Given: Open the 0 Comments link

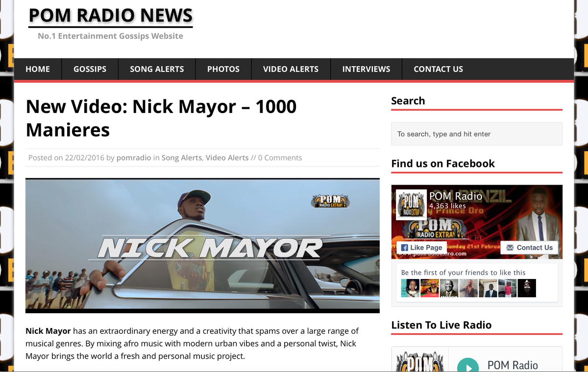Looking at the screenshot, I should tap(280, 158).
